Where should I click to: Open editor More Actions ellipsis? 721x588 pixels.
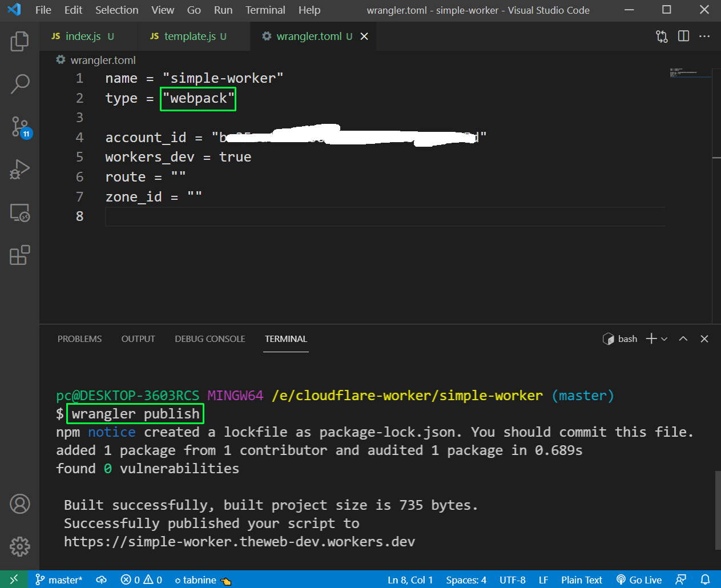point(704,36)
